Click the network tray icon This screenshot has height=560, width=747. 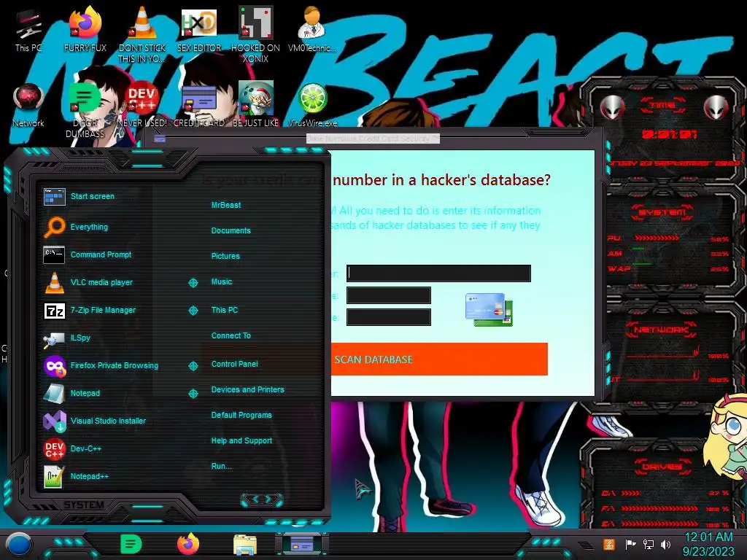click(x=648, y=544)
